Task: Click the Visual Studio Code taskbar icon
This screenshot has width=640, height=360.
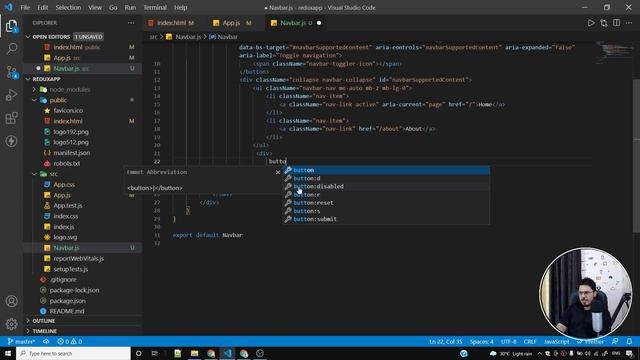Action: 227,353
